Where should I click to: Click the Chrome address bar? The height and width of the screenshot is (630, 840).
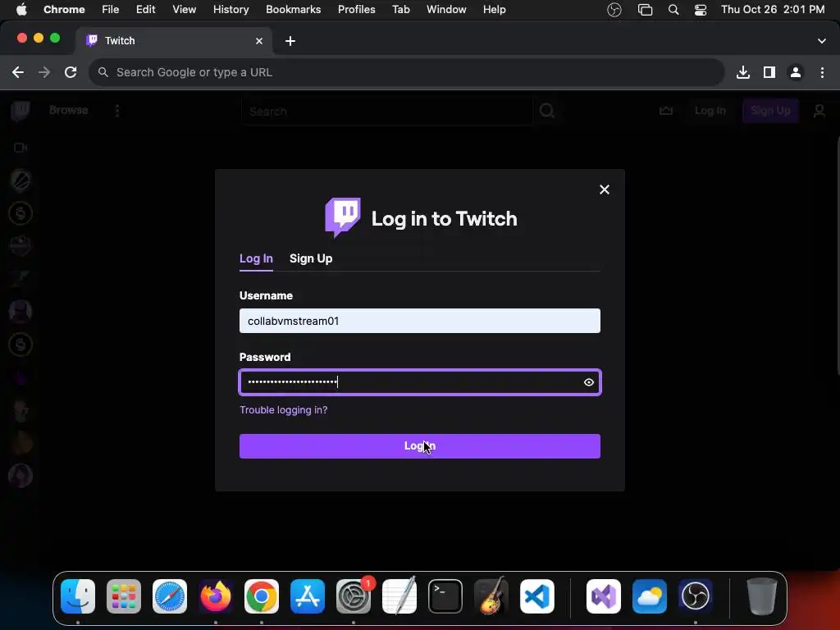[407, 72]
